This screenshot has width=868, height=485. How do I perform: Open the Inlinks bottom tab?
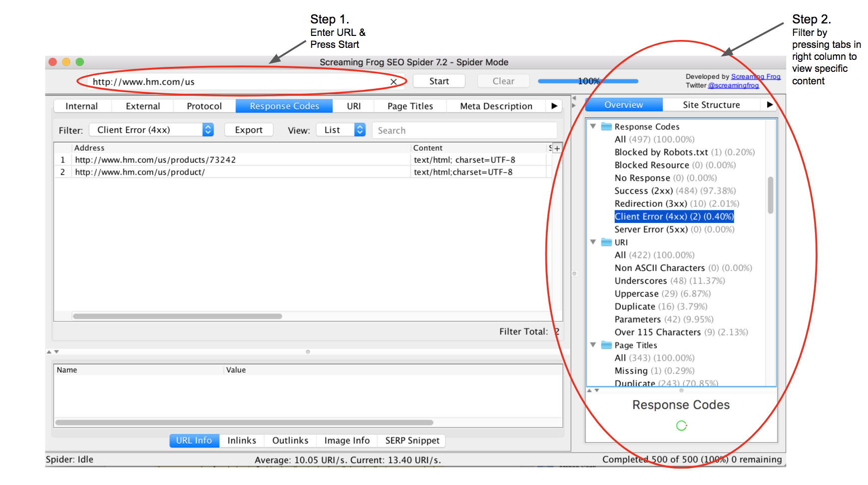[242, 441]
